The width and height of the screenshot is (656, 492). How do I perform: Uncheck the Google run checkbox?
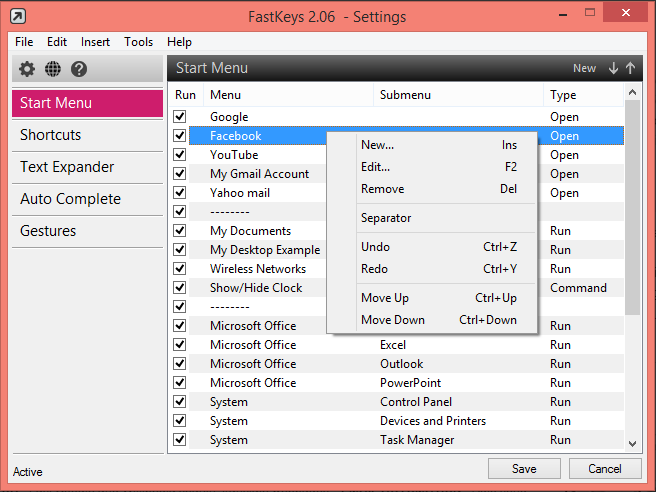tap(180, 117)
